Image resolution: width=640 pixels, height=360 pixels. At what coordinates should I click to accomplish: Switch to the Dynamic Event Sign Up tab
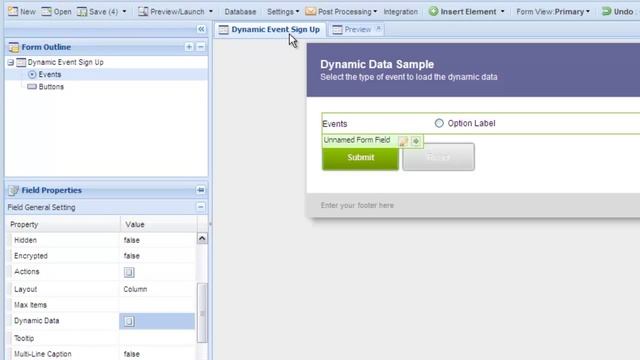click(x=269, y=29)
